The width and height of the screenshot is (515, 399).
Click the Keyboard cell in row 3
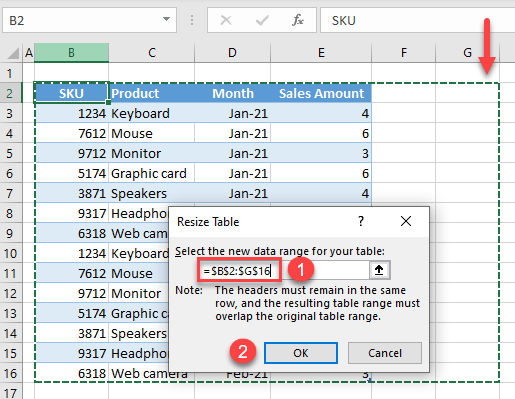pyautogui.click(x=152, y=114)
